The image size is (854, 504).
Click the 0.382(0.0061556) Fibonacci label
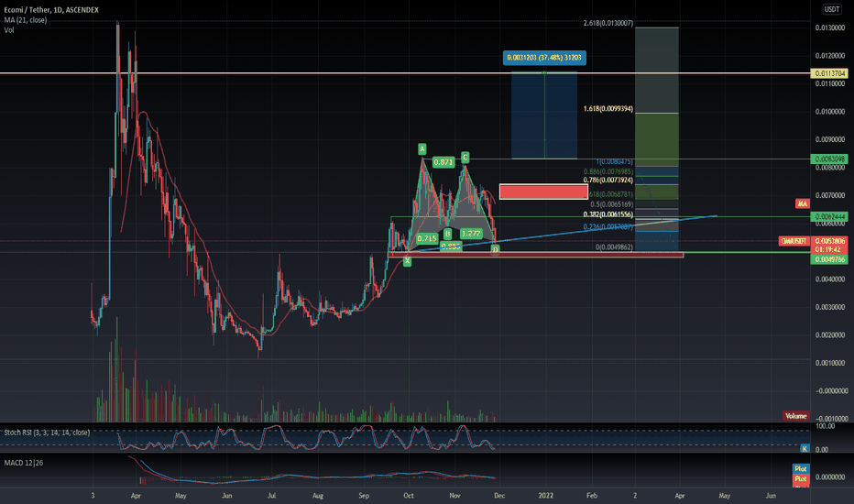[x=608, y=214]
